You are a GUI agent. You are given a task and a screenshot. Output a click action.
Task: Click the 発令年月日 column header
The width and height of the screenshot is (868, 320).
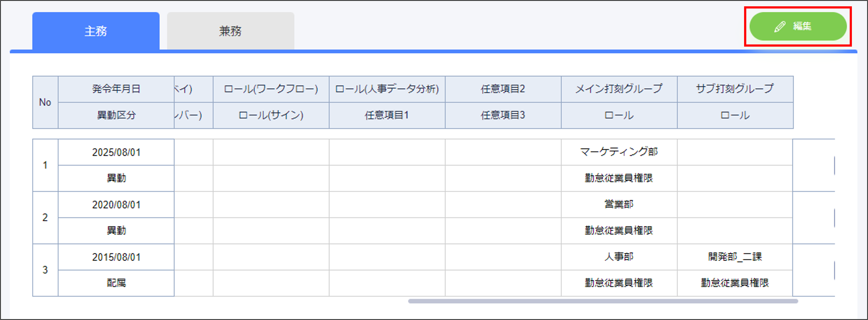pos(116,89)
